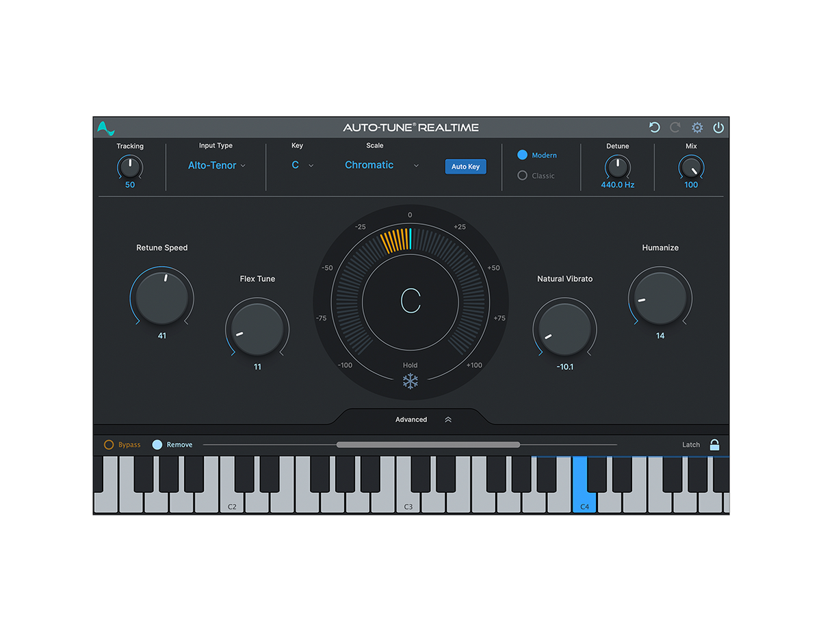The image size is (821, 644).
Task: Click the Retune Speed knob
Action: click(x=162, y=299)
